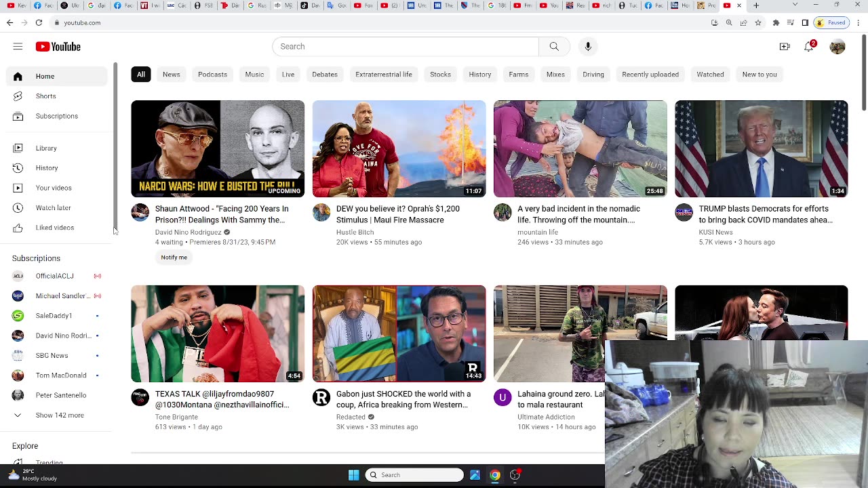Open the DEW you believe it video title
The height and width of the screenshot is (488, 868).
pyautogui.click(x=398, y=214)
